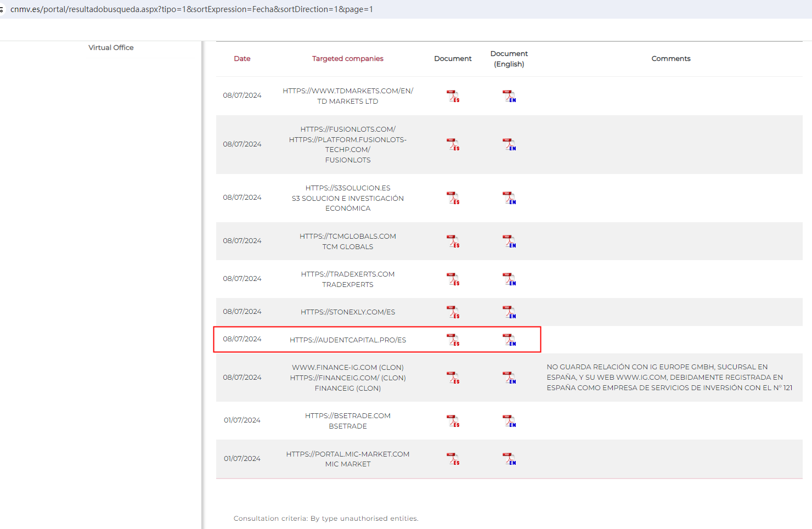
Task: Open English PDF for Tradexperts
Action: 509,279
